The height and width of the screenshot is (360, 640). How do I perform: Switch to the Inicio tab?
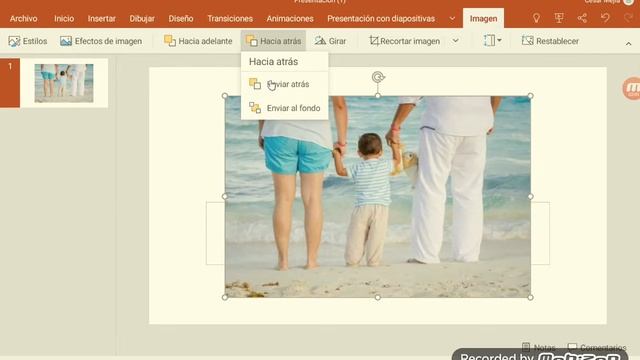pyautogui.click(x=64, y=18)
